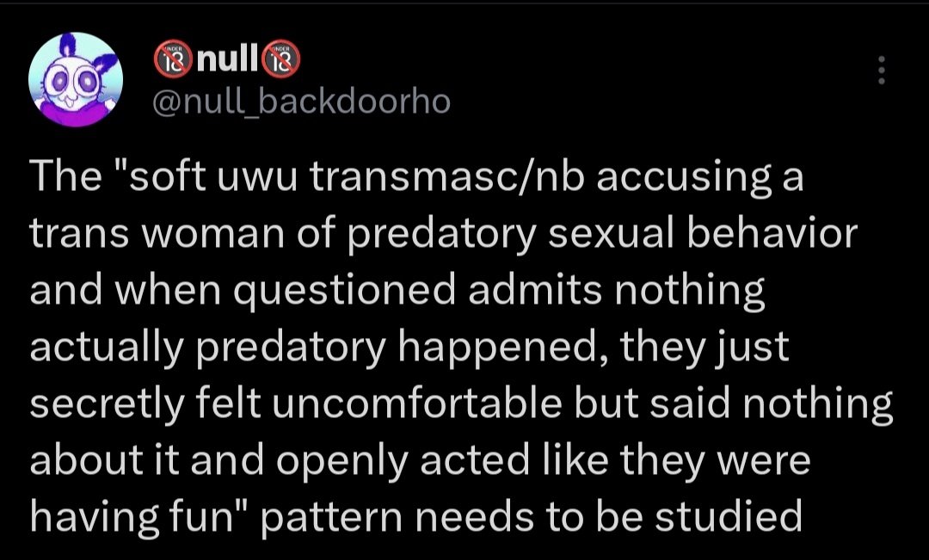
Task: Click the tweet line starting 'The "soft uwu'
Action: click(x=416, y=176)
